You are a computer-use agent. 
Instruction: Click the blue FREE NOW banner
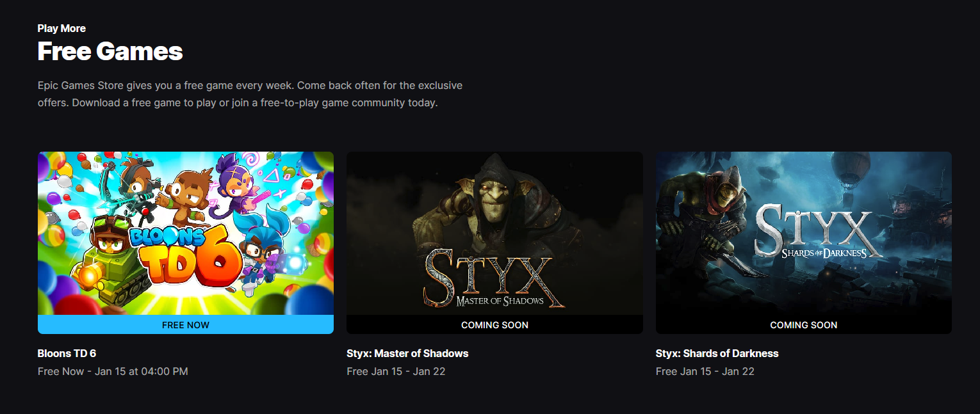(x=186, y=324)
